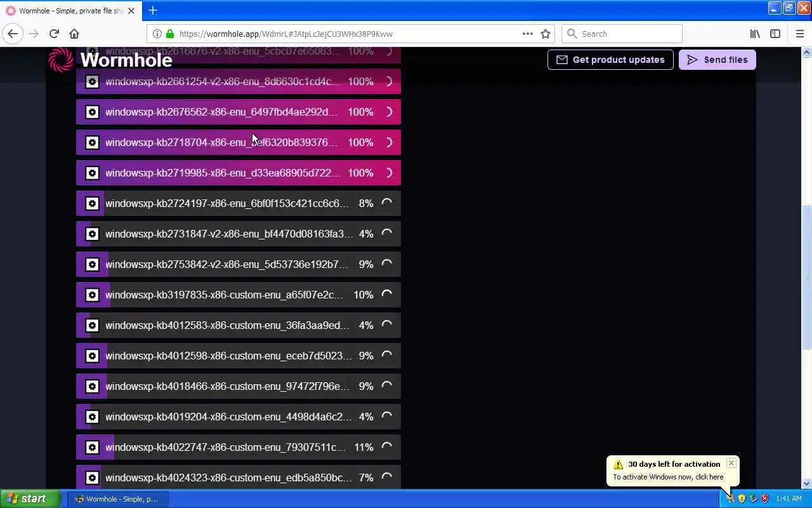Close the activation balloon notification
Viewport: 812px width, 508px height.
pyautogui.click(x=731, y=464)
